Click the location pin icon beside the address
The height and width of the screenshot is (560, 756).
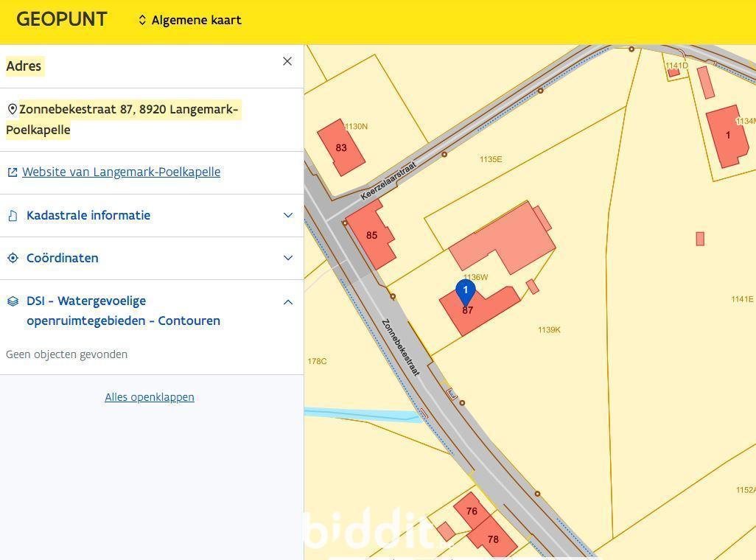(x=12, y=110)
